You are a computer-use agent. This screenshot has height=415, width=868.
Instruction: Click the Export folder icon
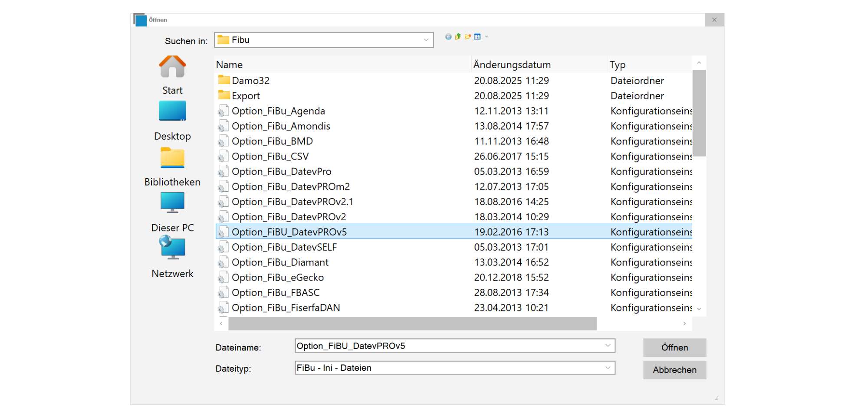tap(224, 95)
